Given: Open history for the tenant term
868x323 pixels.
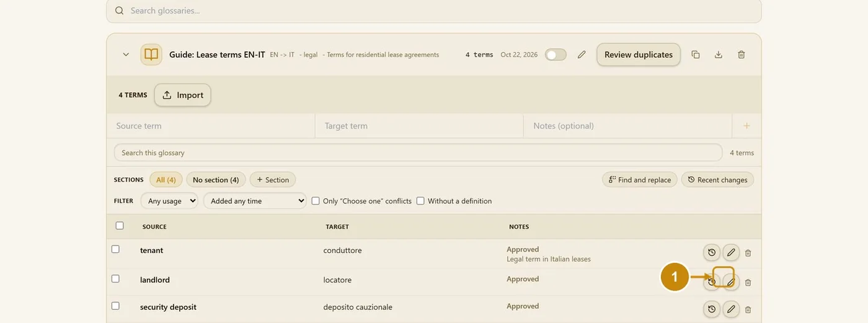Looking at the screenshot, I should [712, 252].
